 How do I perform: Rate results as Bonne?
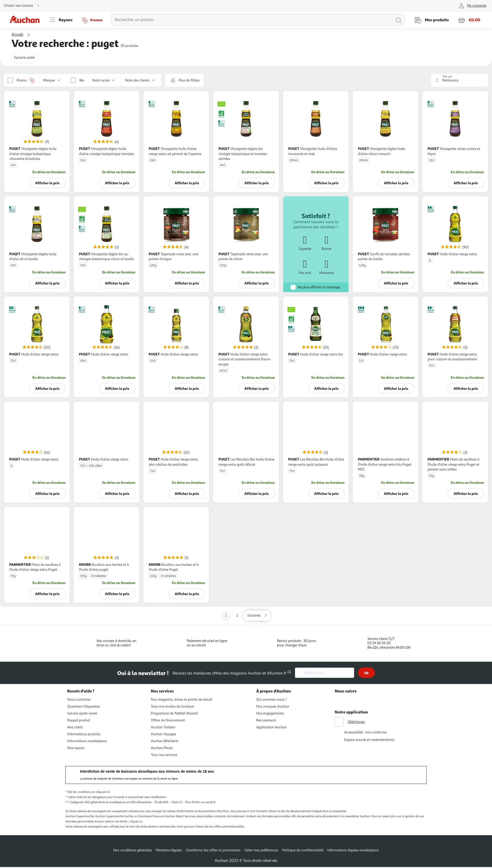click(326, 243)
